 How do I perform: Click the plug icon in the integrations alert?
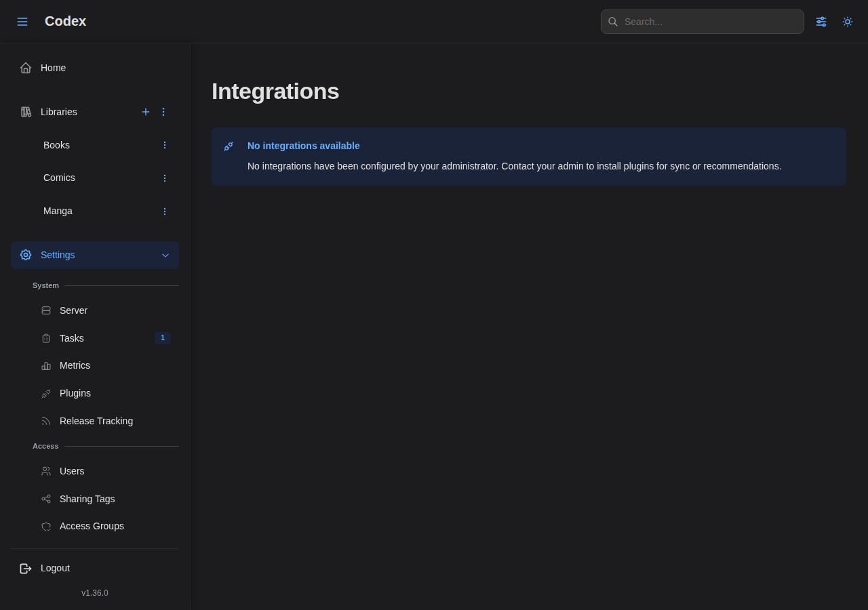tap(229, 146)
